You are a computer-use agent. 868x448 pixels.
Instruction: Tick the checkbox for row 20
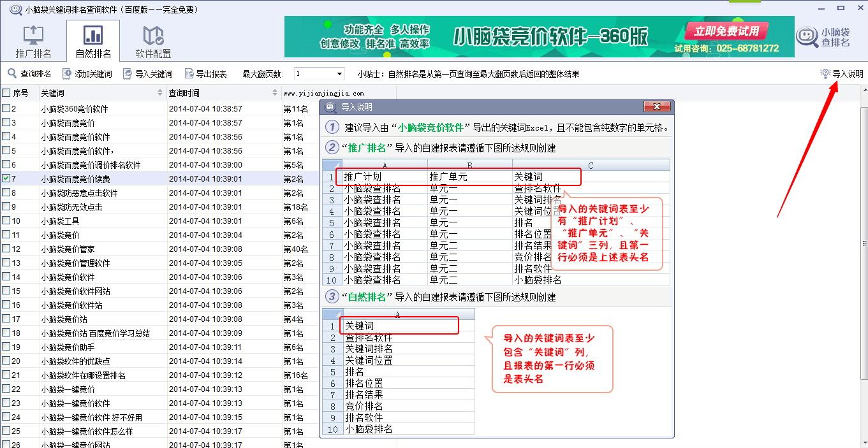[6, 361]
